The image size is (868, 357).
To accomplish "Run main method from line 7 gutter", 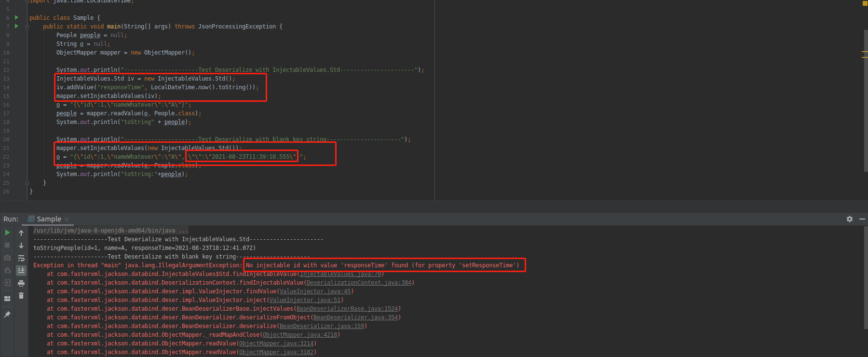I will 16,26.
